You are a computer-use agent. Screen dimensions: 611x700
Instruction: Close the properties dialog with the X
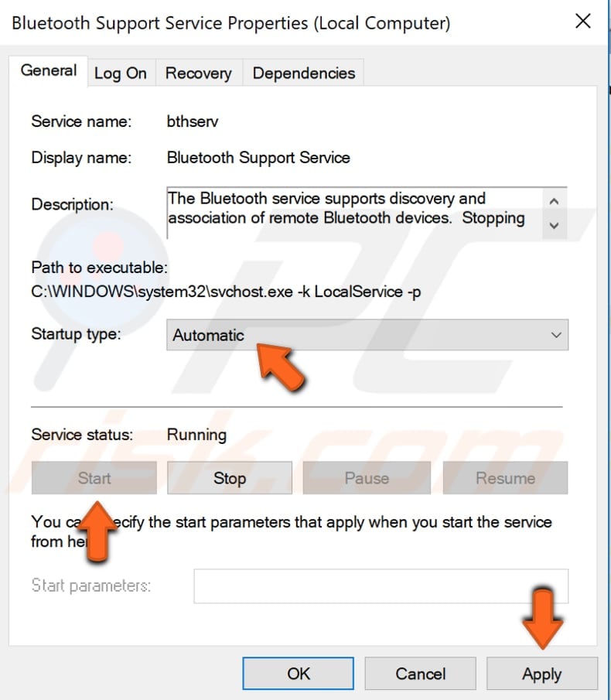pos(582,21)
